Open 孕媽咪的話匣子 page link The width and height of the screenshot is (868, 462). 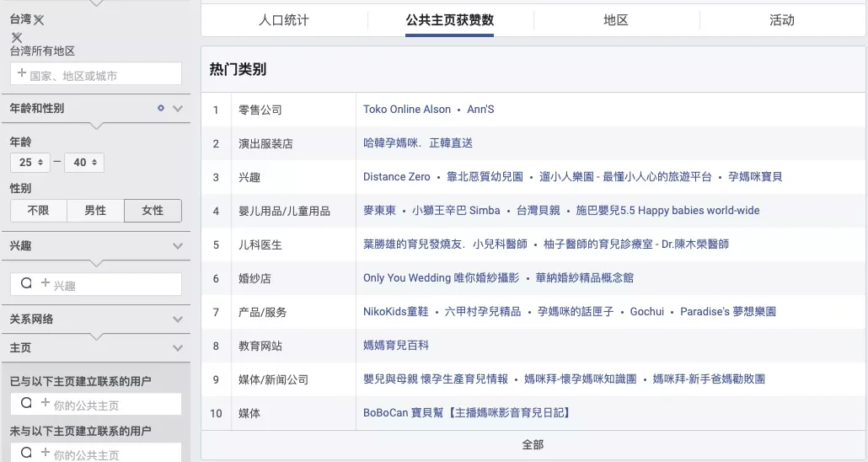[x=576, y=312]
